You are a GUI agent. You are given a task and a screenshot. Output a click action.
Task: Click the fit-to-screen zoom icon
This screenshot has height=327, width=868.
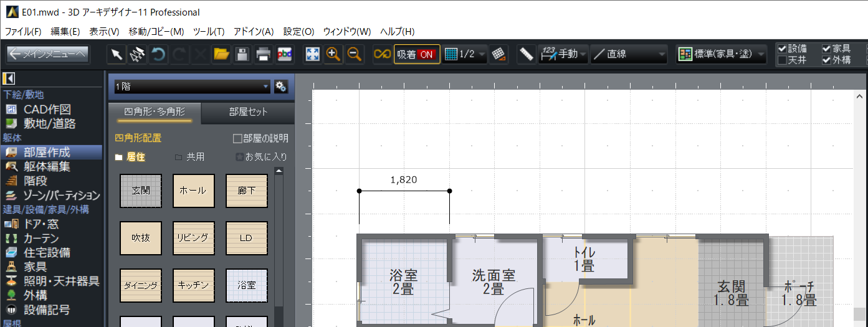312,54
